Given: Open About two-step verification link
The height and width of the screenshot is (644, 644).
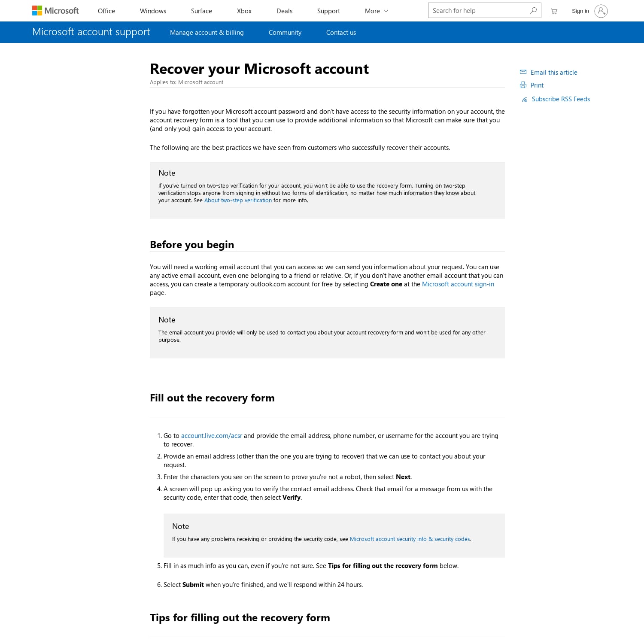Looking at the screenshot, I should pyautogui.click(x=238, y=200).
